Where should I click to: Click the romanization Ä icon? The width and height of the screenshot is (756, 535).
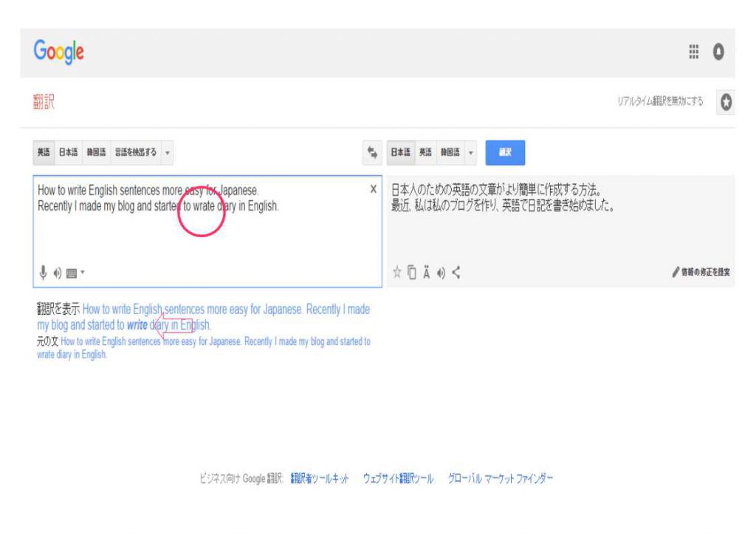pos(427,273)
